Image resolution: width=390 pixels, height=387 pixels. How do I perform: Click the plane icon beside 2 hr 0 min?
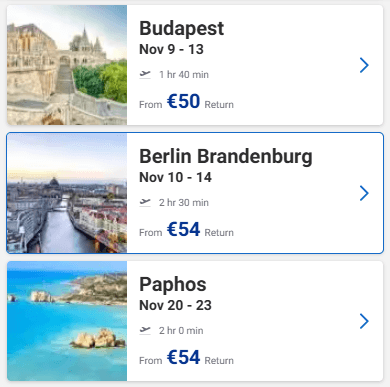coord(145,330)
